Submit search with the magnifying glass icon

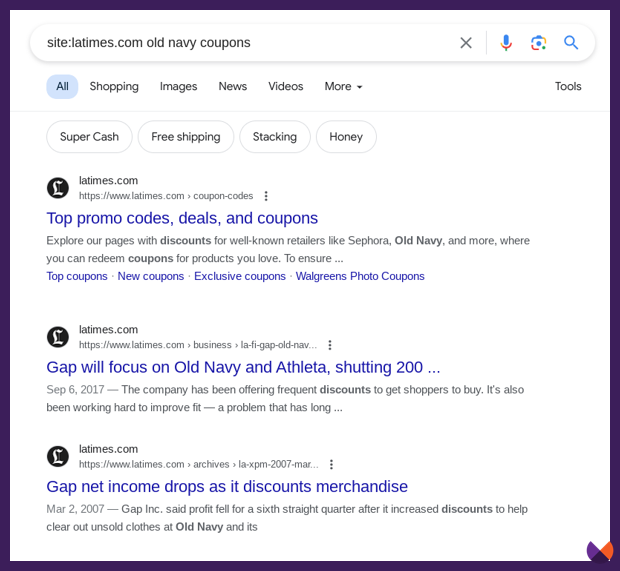tap(571, 42)
